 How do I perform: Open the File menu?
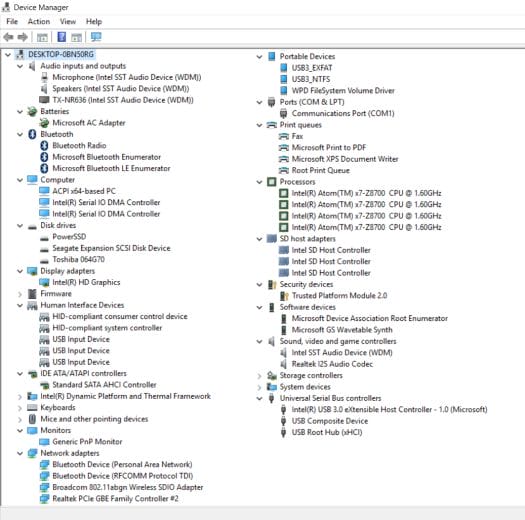[x=12, y=21]
